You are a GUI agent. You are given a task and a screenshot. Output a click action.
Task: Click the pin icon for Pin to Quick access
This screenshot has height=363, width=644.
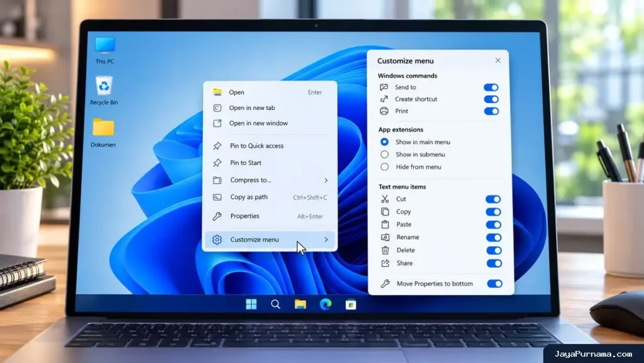[217, 146]
